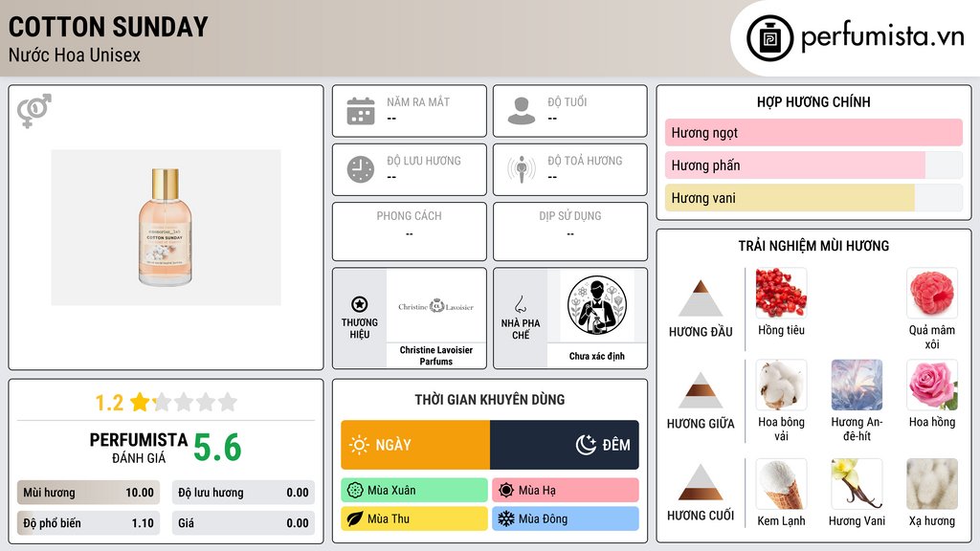Select the Mùa Thu season tag
980x551 pixels.
pyautogui.click(x=414, y=518)
